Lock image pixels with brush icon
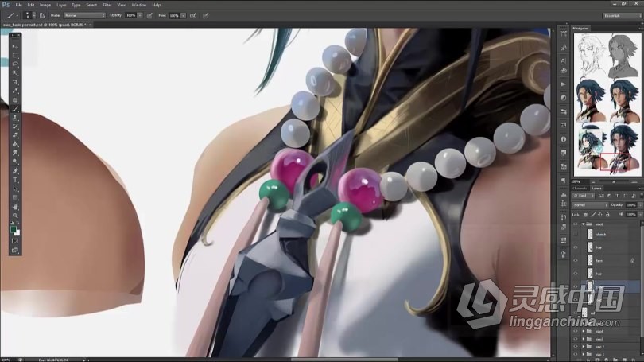 [x=592, y=215]
